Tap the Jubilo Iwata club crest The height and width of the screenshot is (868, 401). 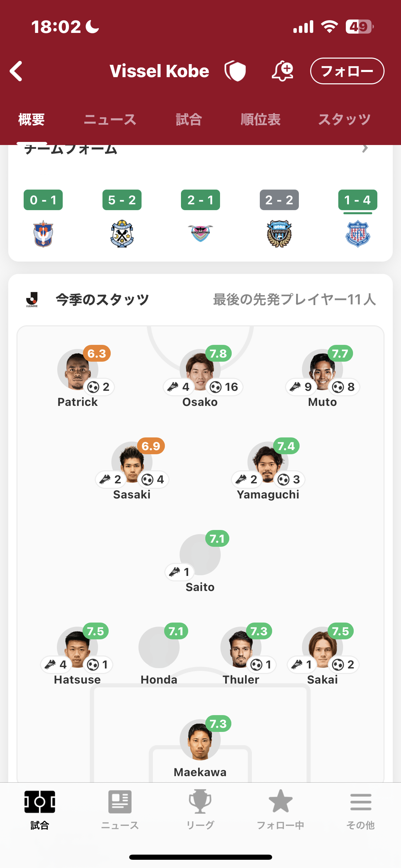point(122,234)
